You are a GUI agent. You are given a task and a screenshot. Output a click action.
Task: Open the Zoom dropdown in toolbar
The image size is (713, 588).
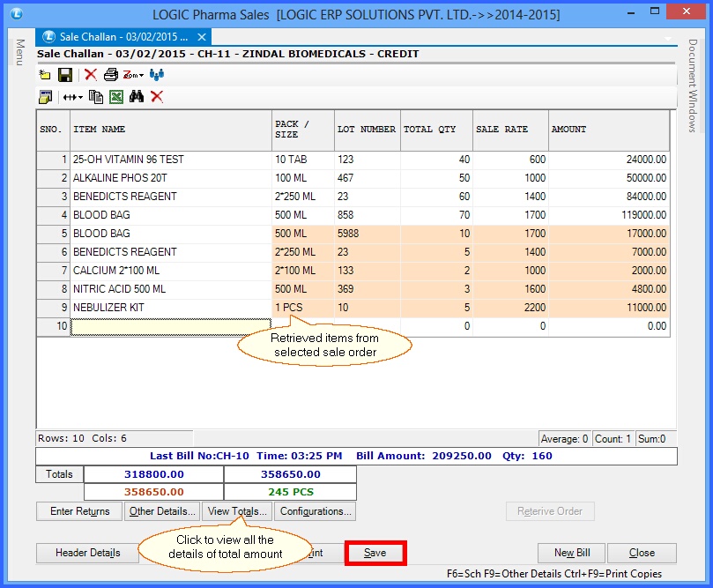coord(133,75)
